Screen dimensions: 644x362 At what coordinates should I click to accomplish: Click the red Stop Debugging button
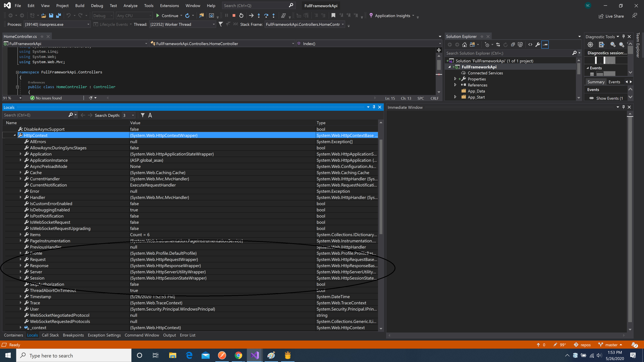click(234, 15)
